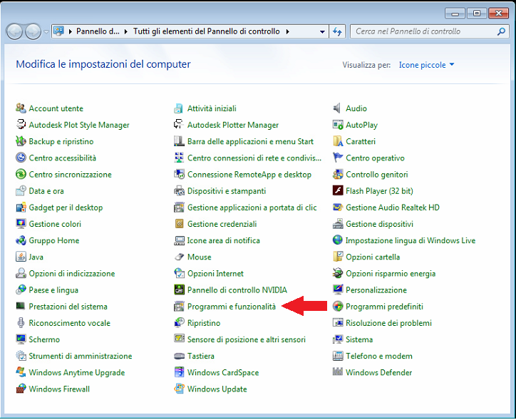The height and width of the screenshot is (420, 516).
Task: Open Windows CardSpace link
Action: click(x=223, y=372)
